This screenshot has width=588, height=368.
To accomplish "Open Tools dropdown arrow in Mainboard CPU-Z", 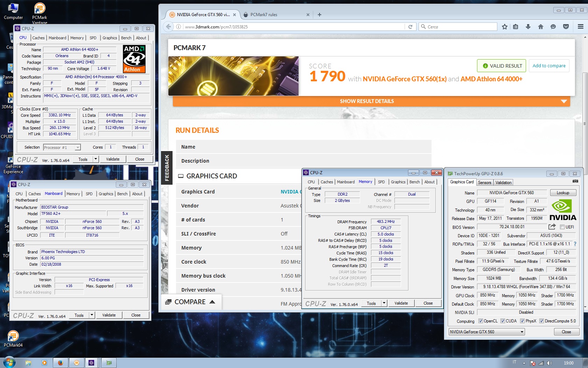I will (91, 315).
